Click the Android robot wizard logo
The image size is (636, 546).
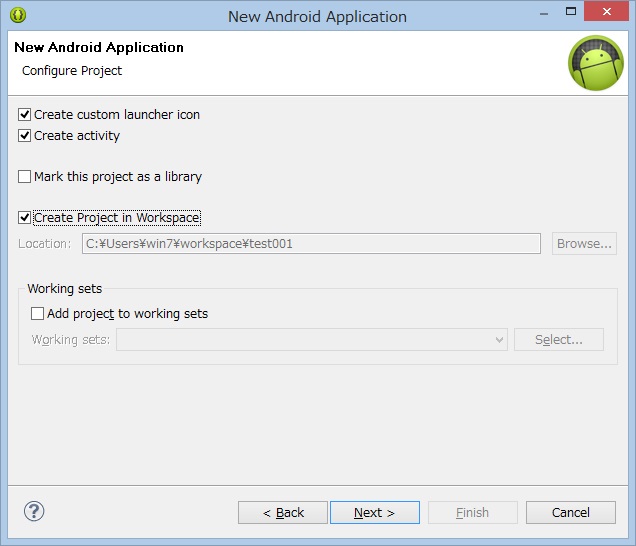595,63
